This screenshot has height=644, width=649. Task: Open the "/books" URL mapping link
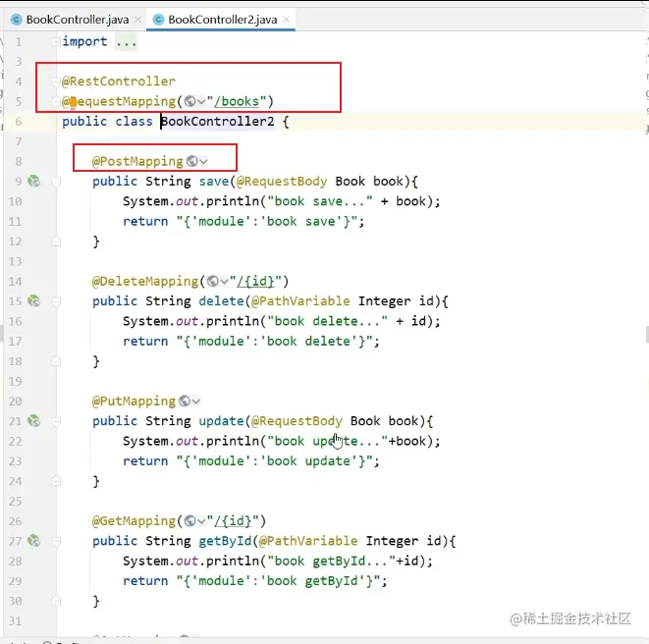click(x=237, y=101)
